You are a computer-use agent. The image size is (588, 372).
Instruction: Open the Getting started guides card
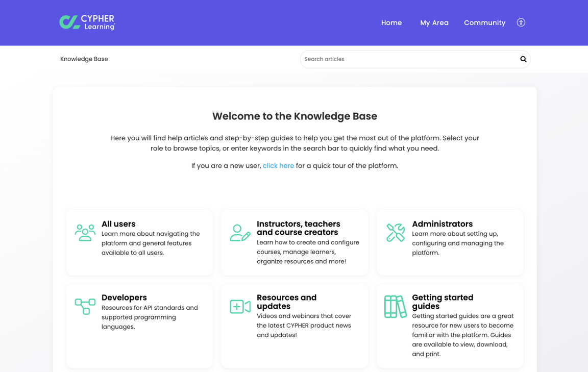[450, 325]
